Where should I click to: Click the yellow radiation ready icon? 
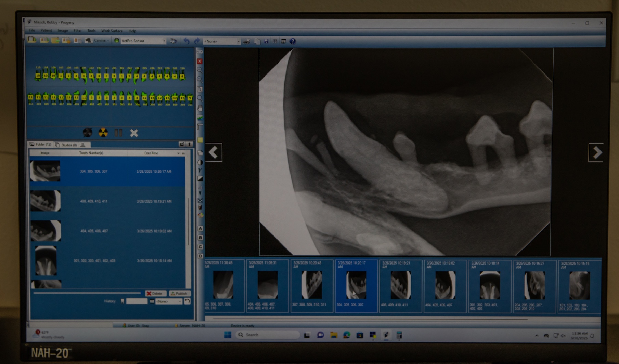point(103,133)
